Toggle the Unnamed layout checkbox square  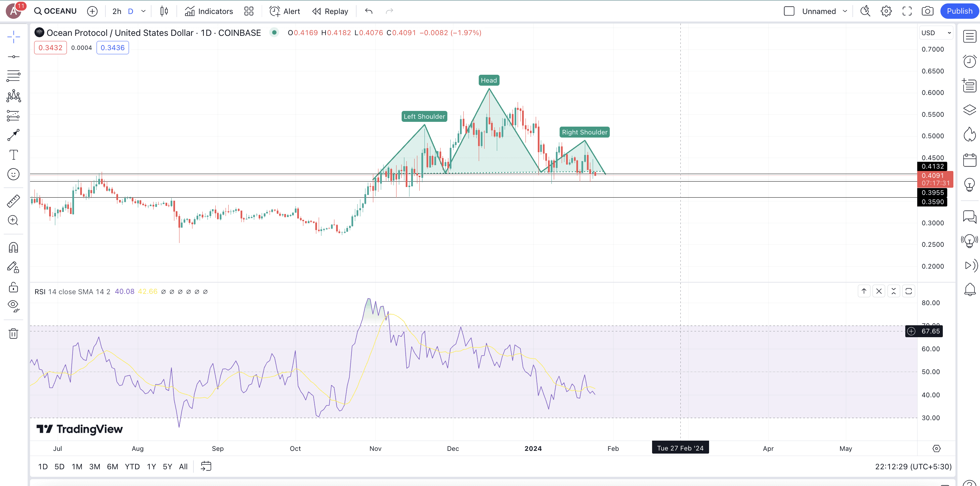[789, 11]
